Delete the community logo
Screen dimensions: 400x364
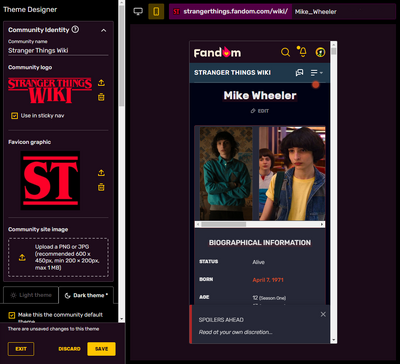coord(101,97)
